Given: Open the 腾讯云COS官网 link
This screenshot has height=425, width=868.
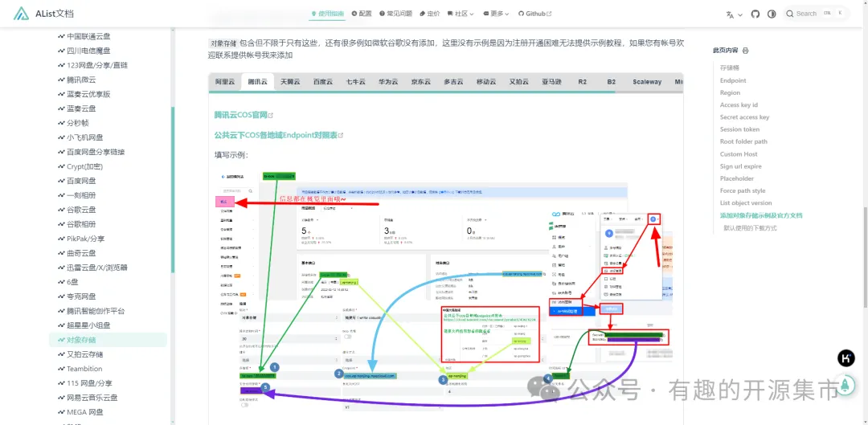Looking at the screenshot, I should coord(244,115).
